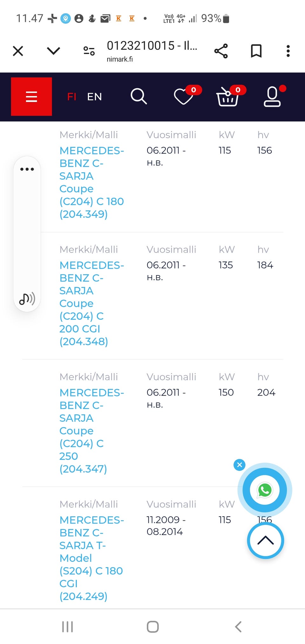
Task: Open WhatsApp chat bubble
Action: tap(265, 490)
